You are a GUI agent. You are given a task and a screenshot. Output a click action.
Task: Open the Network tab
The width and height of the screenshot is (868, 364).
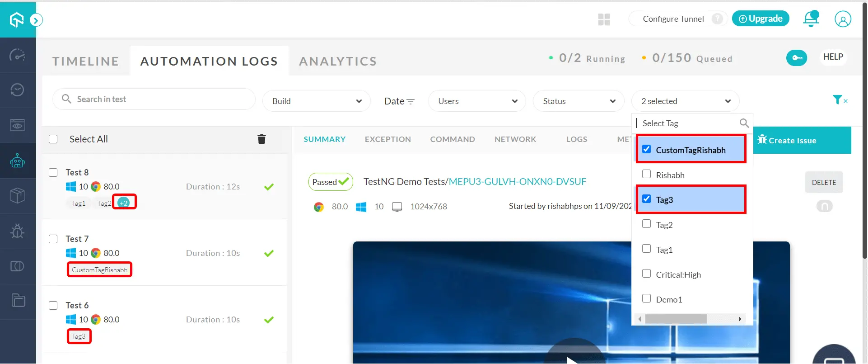(515, 139)
